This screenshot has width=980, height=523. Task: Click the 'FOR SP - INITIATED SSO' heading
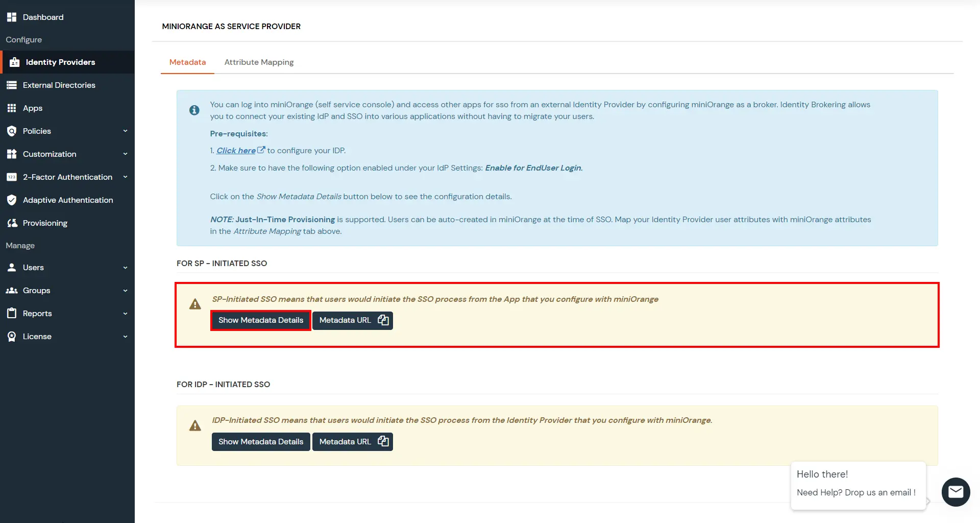[x=222, y=263]
